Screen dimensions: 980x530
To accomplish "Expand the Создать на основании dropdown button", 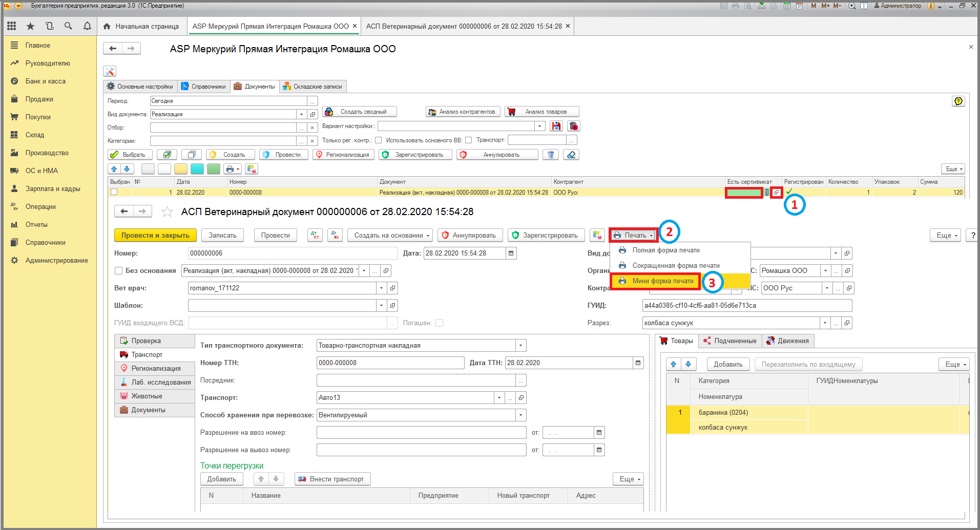I will [x=390, y=236].
